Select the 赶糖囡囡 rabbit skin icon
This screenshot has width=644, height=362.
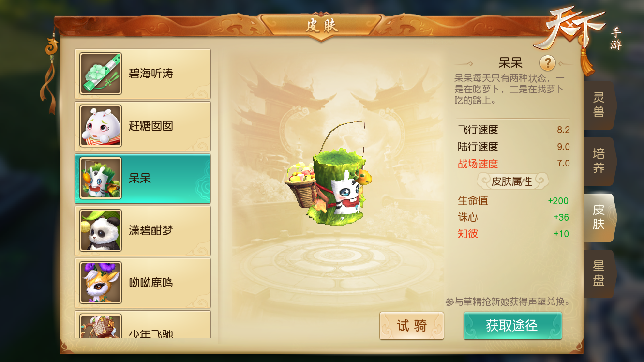point(101,126)
